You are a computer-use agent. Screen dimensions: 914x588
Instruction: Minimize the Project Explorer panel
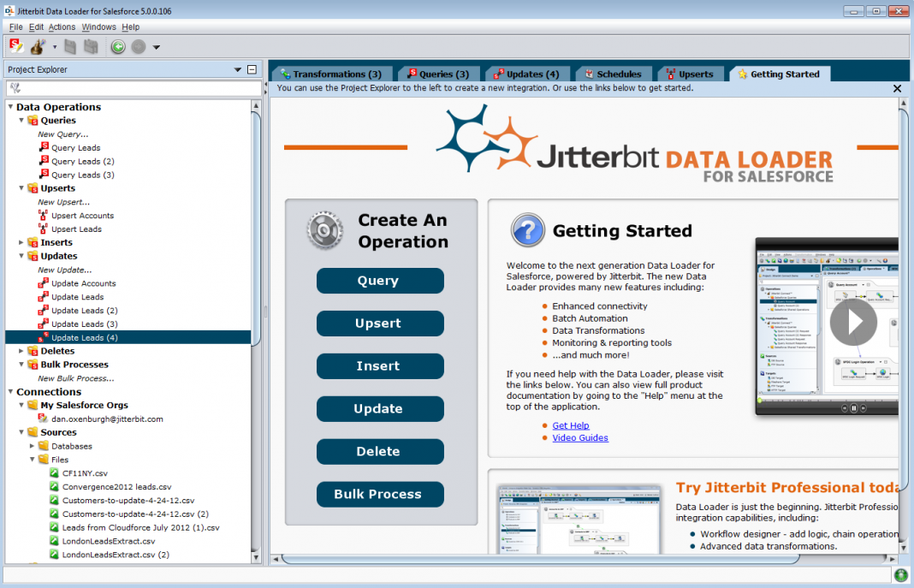(252, 70)
